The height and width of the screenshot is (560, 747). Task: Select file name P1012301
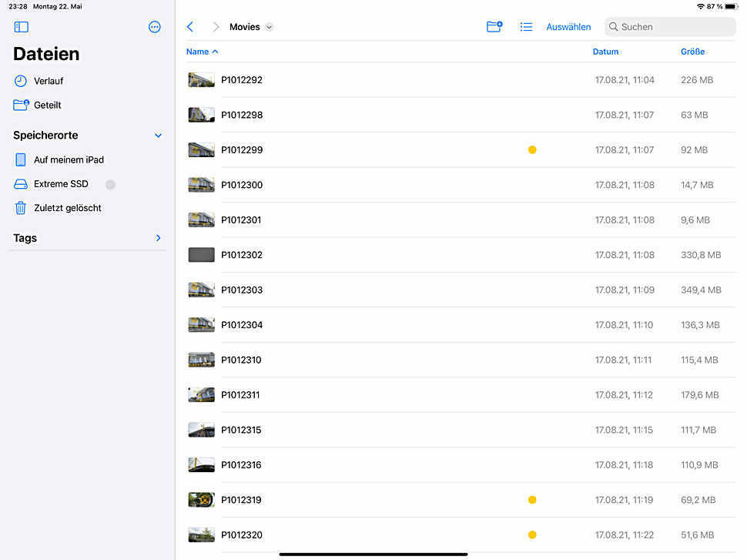coord(241,220)
